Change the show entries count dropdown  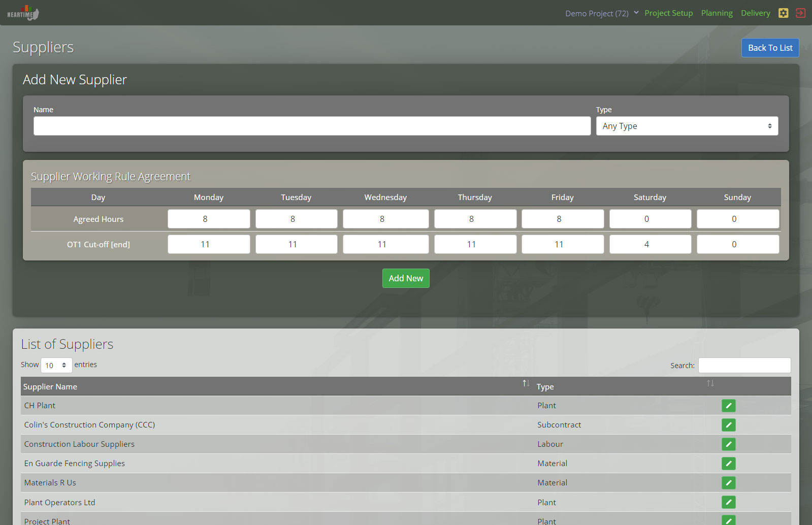(56, 365)
